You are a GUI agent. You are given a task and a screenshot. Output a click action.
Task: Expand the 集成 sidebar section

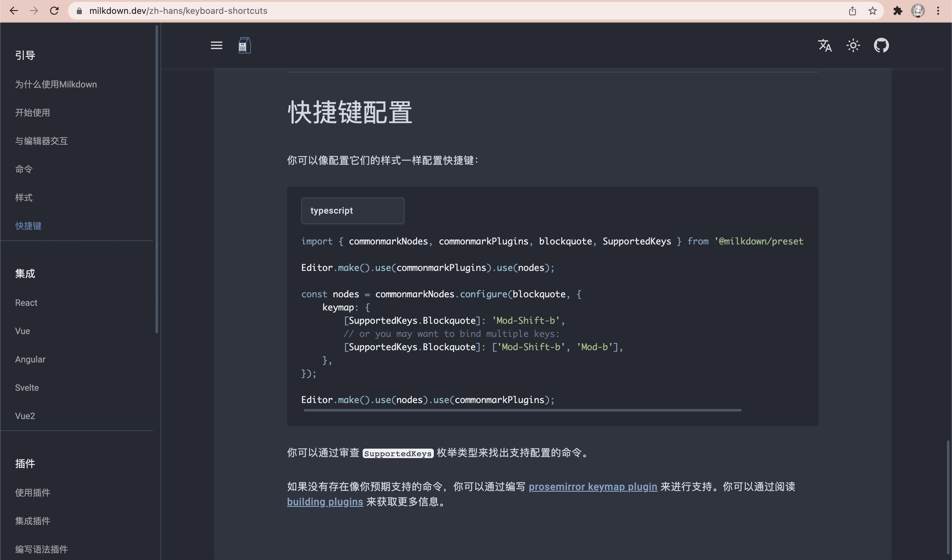(x=25, y=273)
